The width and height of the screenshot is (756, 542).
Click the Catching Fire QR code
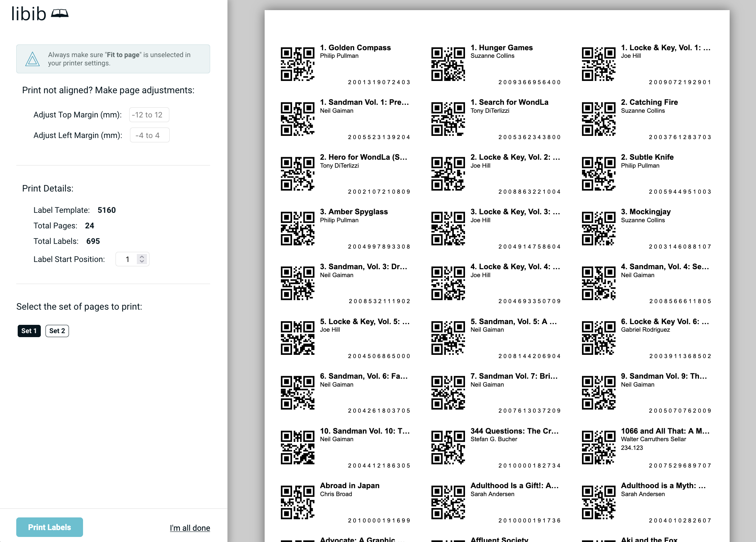click(598, 119)
